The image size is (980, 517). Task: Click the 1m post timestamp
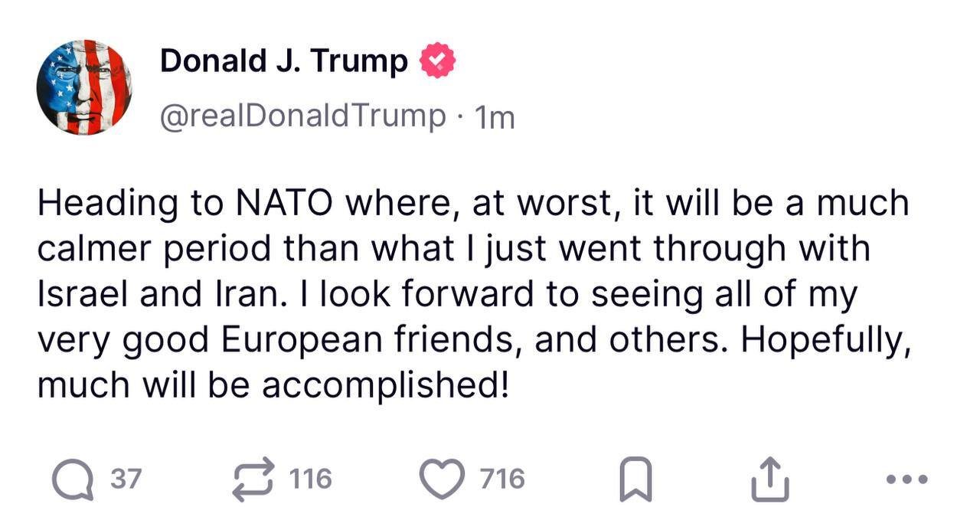(x=495, y=117)
